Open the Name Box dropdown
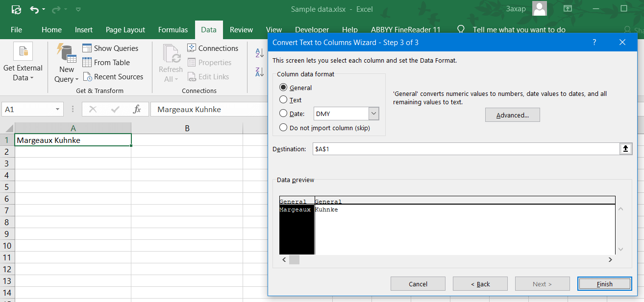Viewport: 644px width, 302px height. pos(57,109)
